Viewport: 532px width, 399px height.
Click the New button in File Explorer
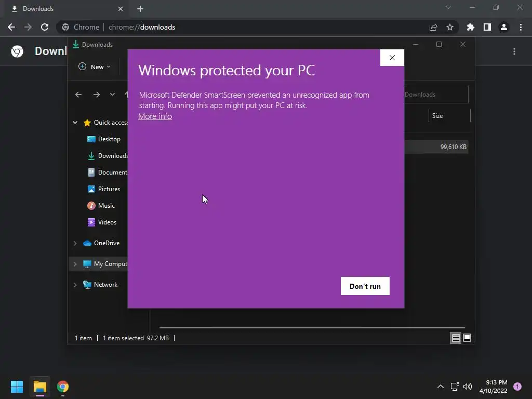click(95, 67)
